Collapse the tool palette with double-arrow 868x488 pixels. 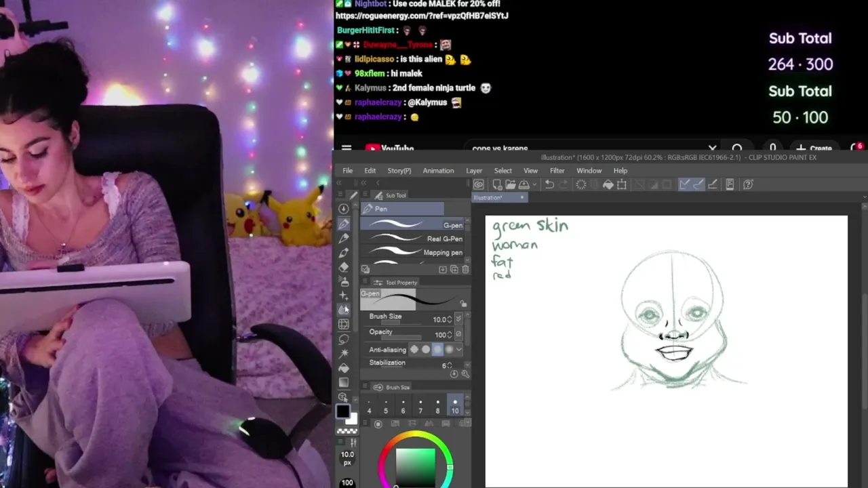[x=340, y=182]
